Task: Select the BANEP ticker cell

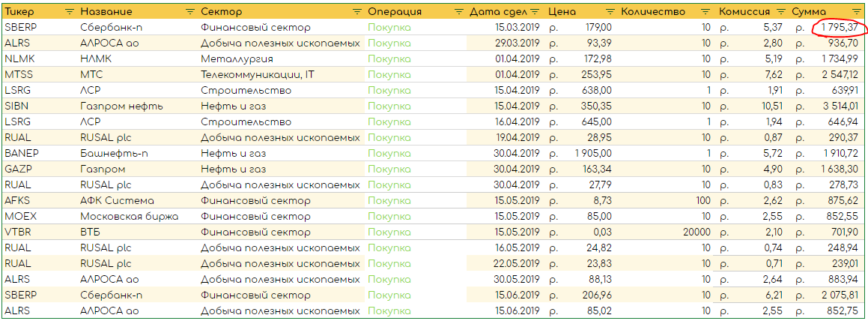Action: (x=40, y=153)
